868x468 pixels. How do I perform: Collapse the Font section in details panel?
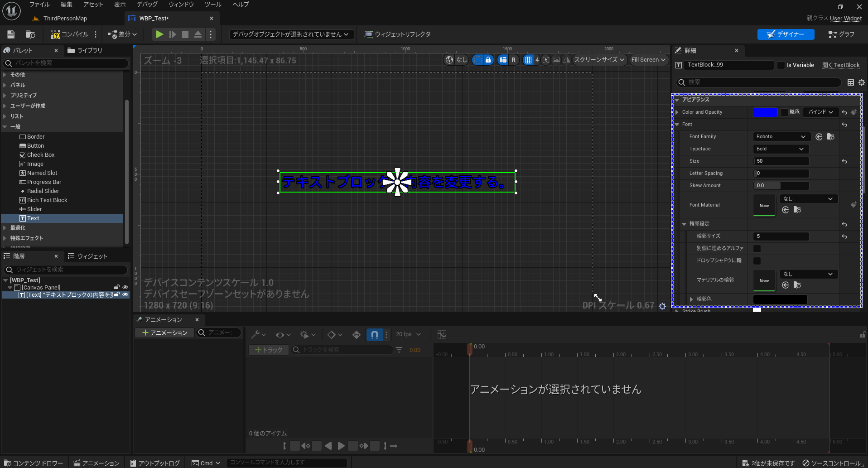tap(678, 124)
